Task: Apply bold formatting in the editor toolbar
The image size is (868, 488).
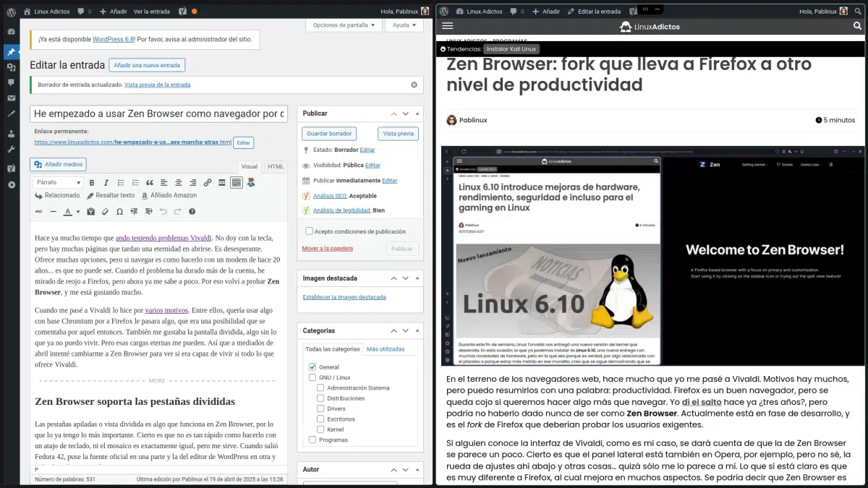Action: pos(92,183)
